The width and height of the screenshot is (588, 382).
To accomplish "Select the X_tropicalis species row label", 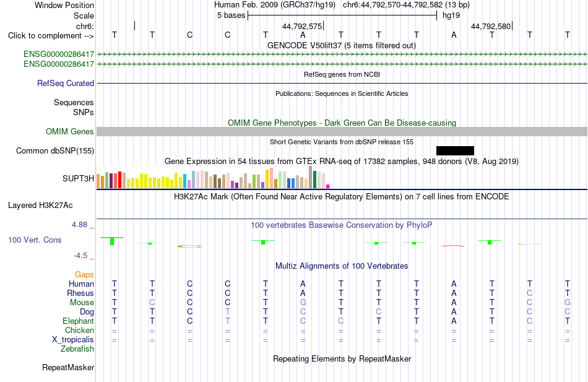I will pyautogui.click(x=73, y=340).
